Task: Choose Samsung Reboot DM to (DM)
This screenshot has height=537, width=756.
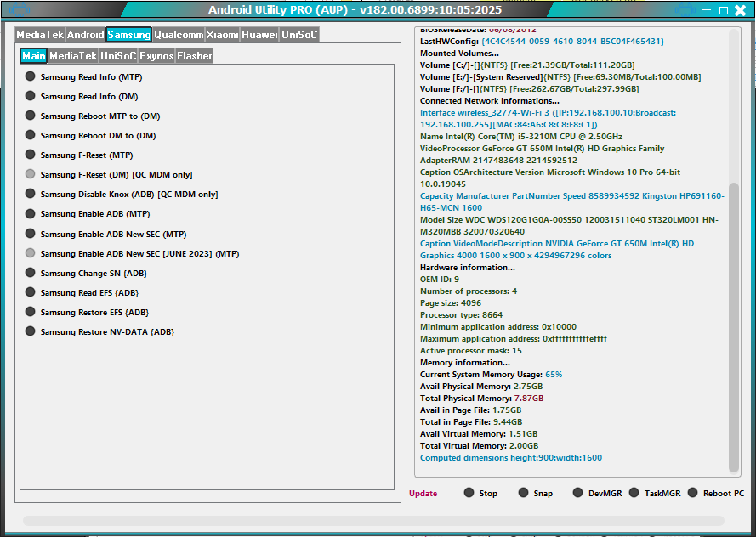Action: click(x=31, y=135)
